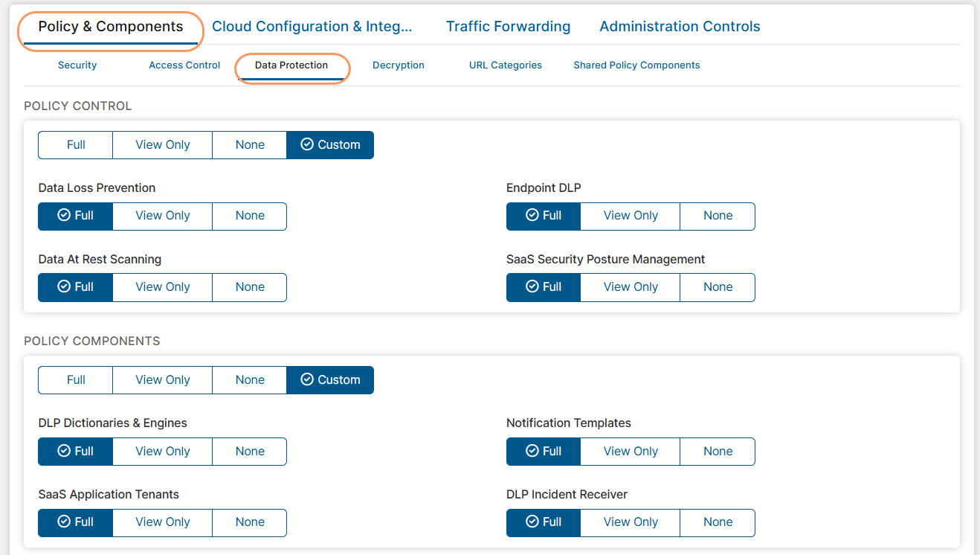Open Shared Policy Components sub-tab
The height and width of the screenshot is (555, 980).
[636, 65]
